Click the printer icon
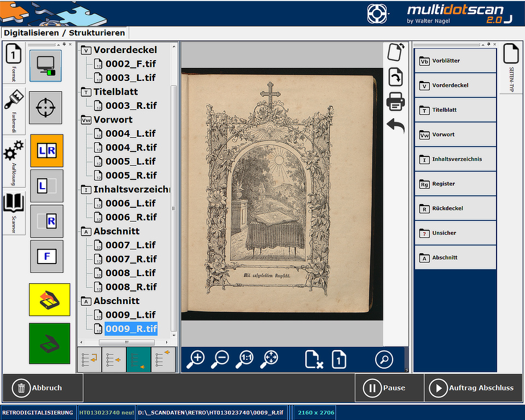Screen dimensions: 525x420 [396, 102]
